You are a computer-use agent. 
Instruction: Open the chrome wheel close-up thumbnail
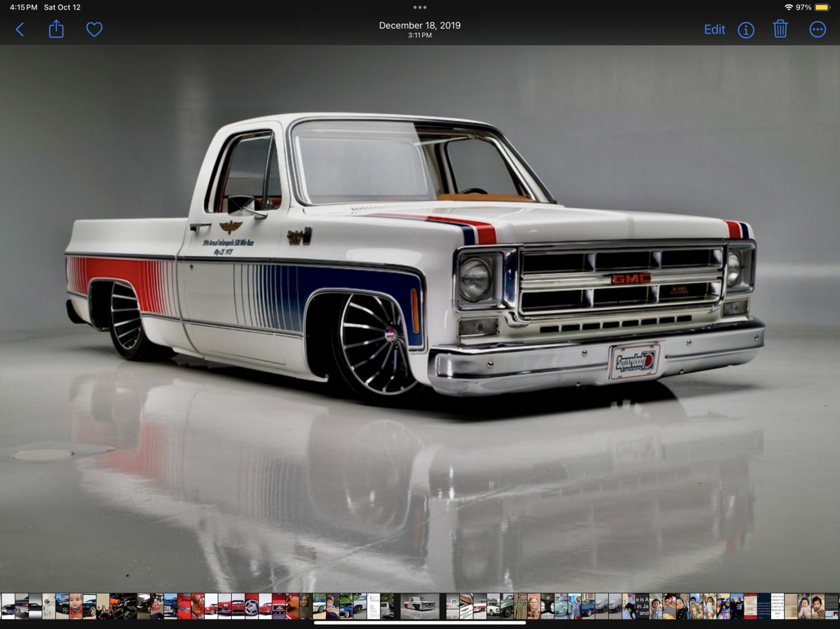tap(251, 606)
